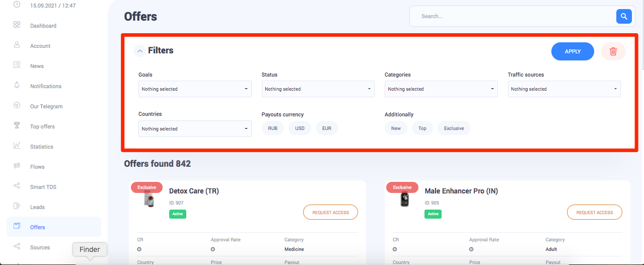Click the Statistics chart icon

tap(17, 146)
